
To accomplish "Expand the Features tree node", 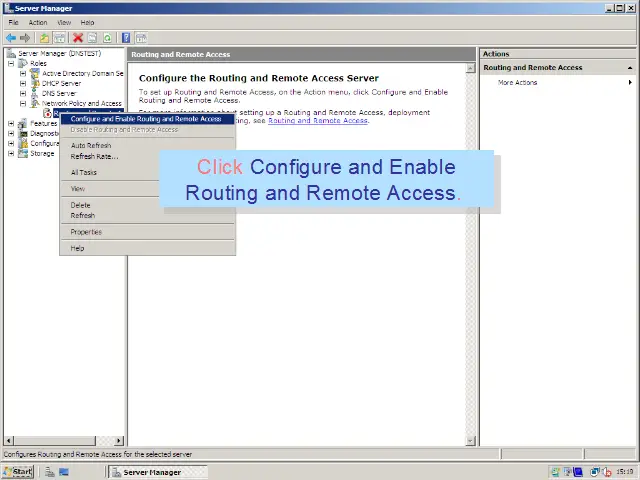I will (x=12, y=123).
